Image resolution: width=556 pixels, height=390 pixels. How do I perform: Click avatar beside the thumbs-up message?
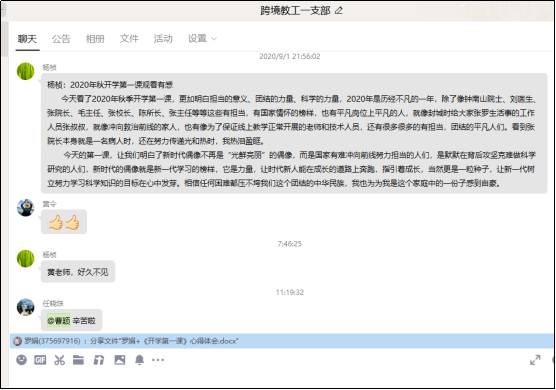[x=26, y=208]
